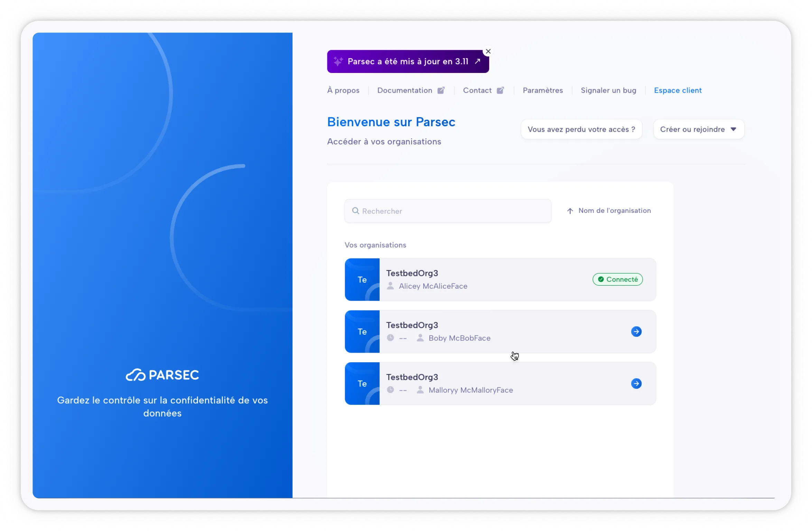Image resolution: width=812 pixels, height=531 pixels.
Task: Click the clock icon on Boby McBobFace card
Action: (x=390, y=338)
